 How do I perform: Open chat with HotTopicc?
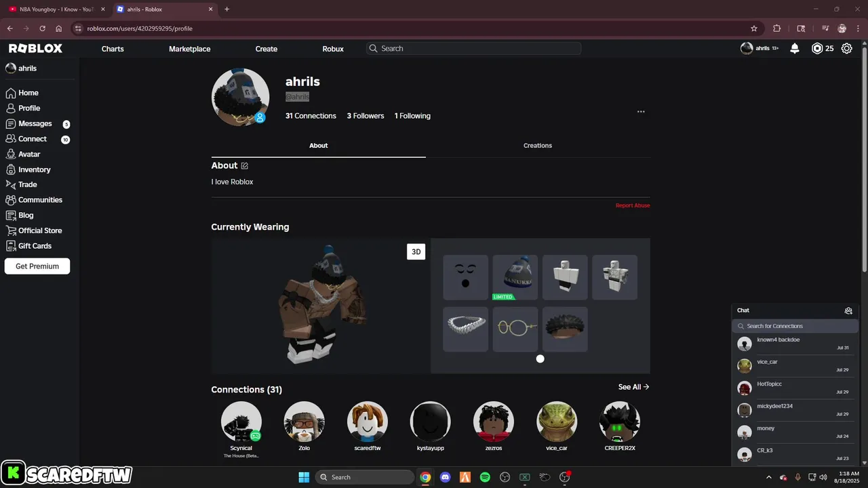coord(794,388)
